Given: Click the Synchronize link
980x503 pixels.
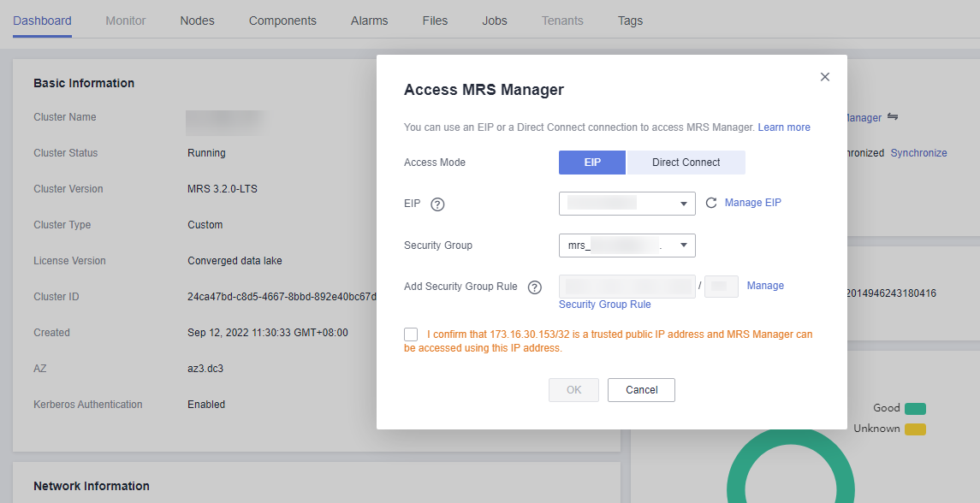Looking at the screenshot, I should pos(918,153).
